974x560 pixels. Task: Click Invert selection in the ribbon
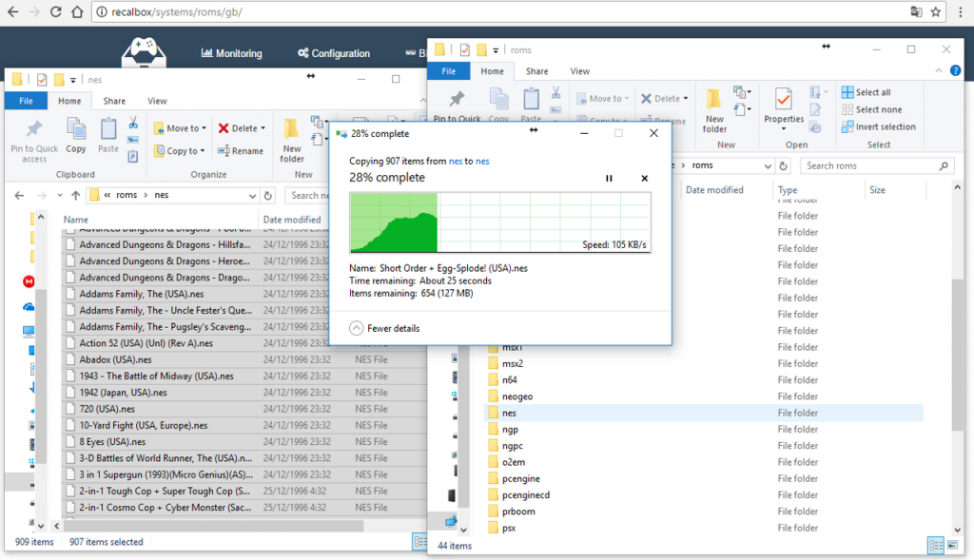click(877, 126)
